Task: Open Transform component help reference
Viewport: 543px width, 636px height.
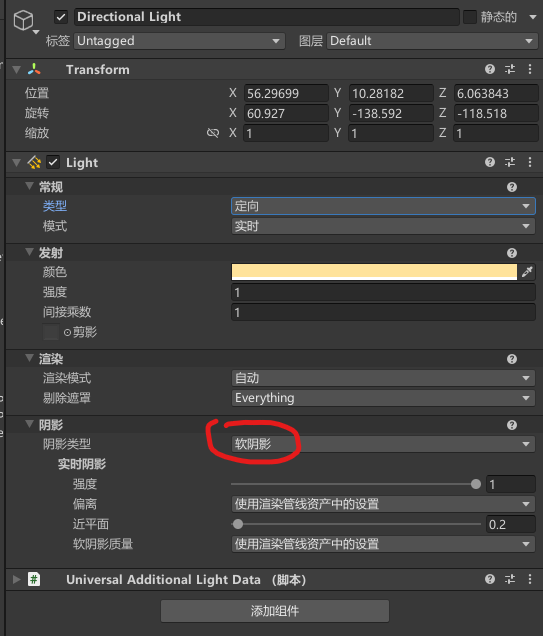Action: (490, 69)
